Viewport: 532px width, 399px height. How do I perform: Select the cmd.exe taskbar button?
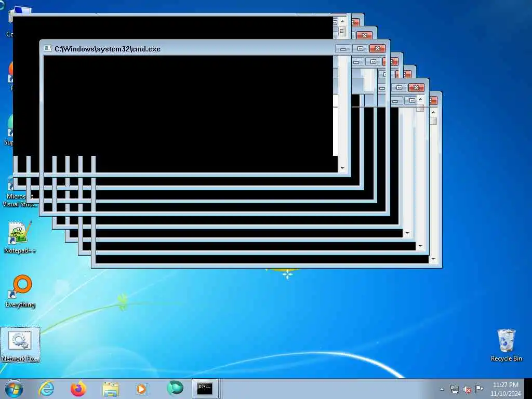pos(205,389)
